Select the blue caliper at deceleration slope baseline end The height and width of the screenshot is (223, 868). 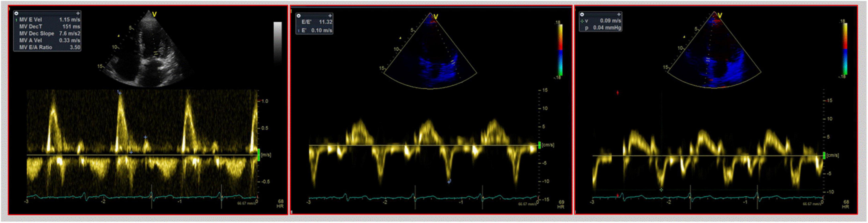pos(131,152)
